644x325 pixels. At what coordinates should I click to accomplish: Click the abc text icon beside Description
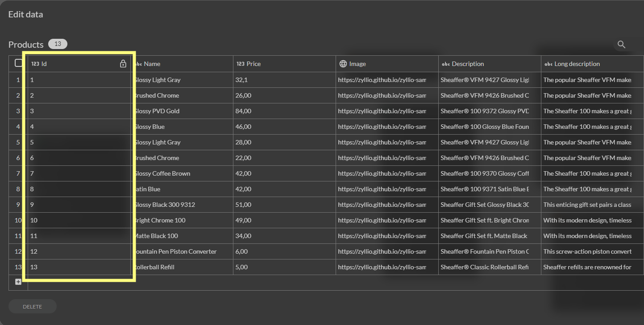click(446, 64)
